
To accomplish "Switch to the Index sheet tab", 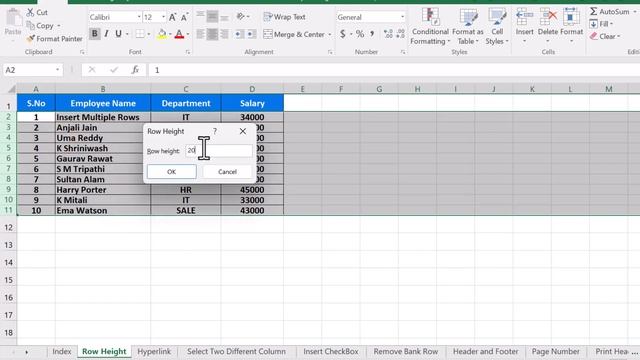I will [62, 351].
